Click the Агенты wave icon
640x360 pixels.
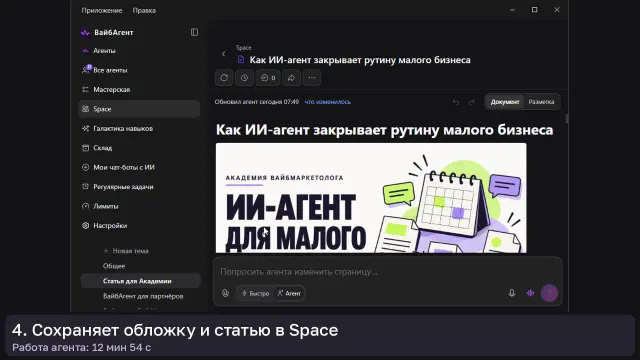pos(85,51)
